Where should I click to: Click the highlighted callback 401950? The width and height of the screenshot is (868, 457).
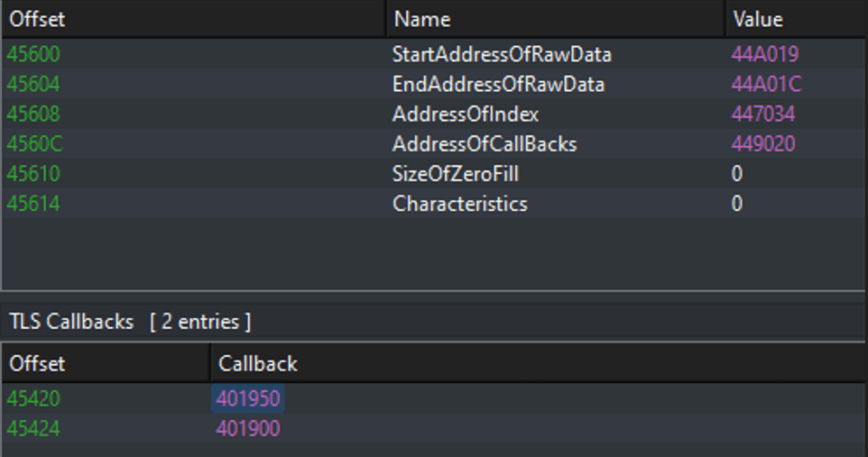(247, 398)
